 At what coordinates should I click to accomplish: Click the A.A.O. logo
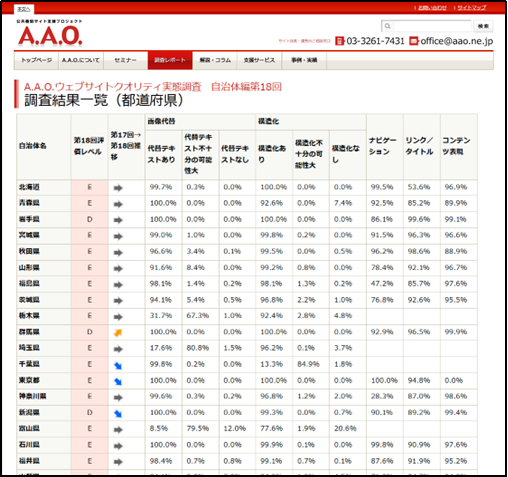50,36
